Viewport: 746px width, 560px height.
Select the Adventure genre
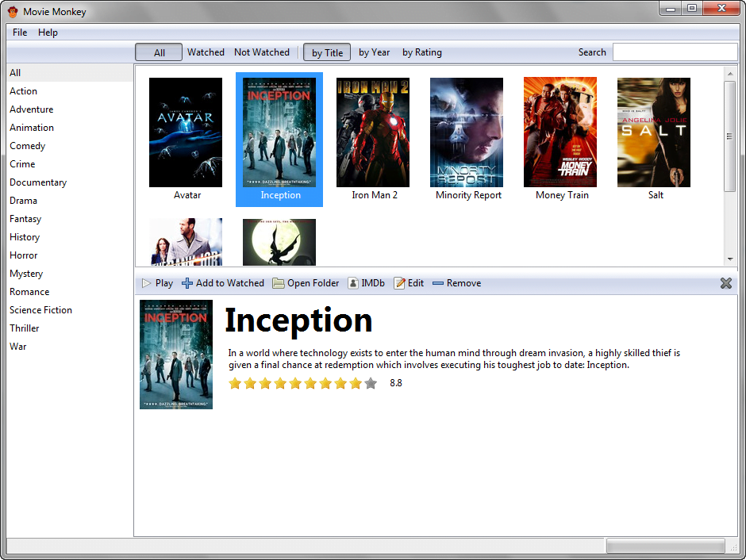click(x=70, y=109)
